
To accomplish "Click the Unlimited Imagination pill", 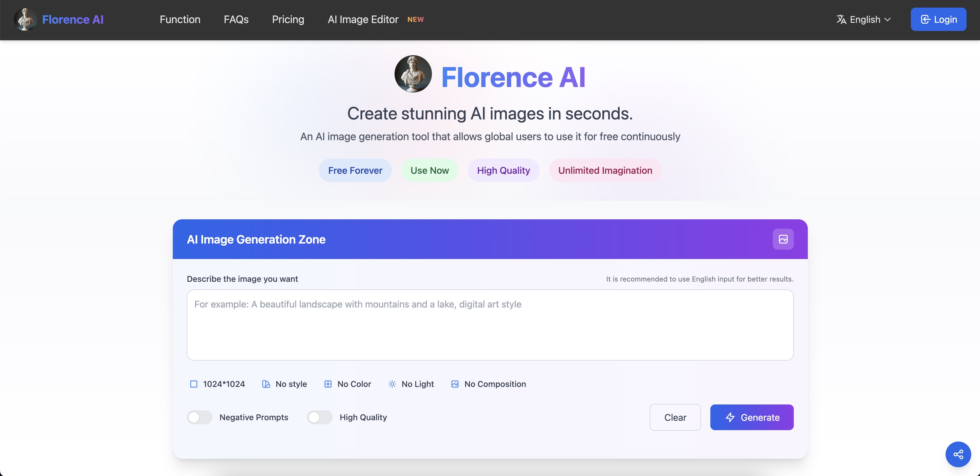I will pyautogui.click(x=605, y=170).
